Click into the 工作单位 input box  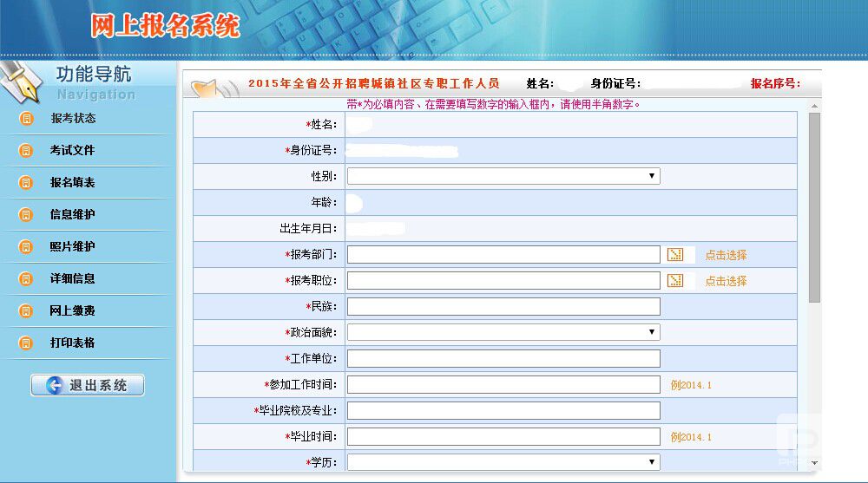[x=503, y=359]
